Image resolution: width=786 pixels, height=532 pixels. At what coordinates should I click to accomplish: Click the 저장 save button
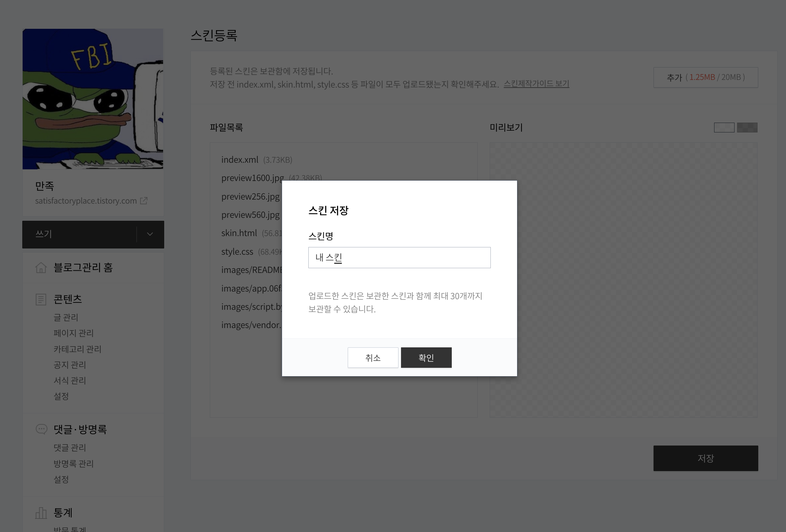click(x=705, y=458)
